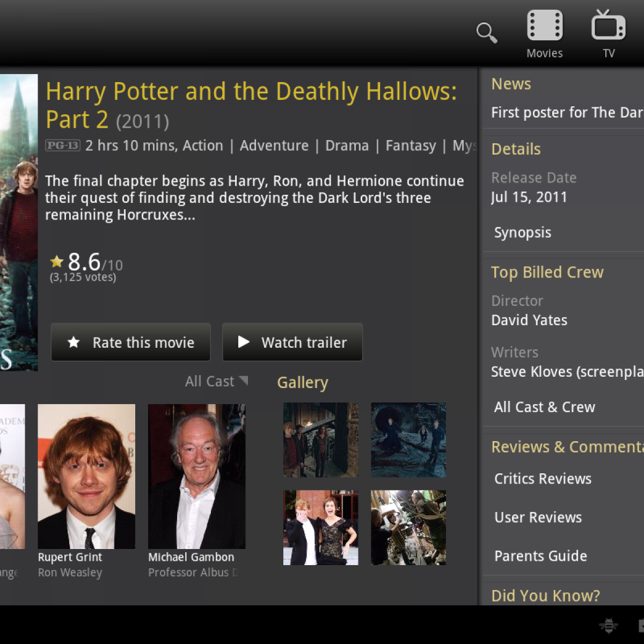Open All Cast & Crew list

click(x=544, y=407)
